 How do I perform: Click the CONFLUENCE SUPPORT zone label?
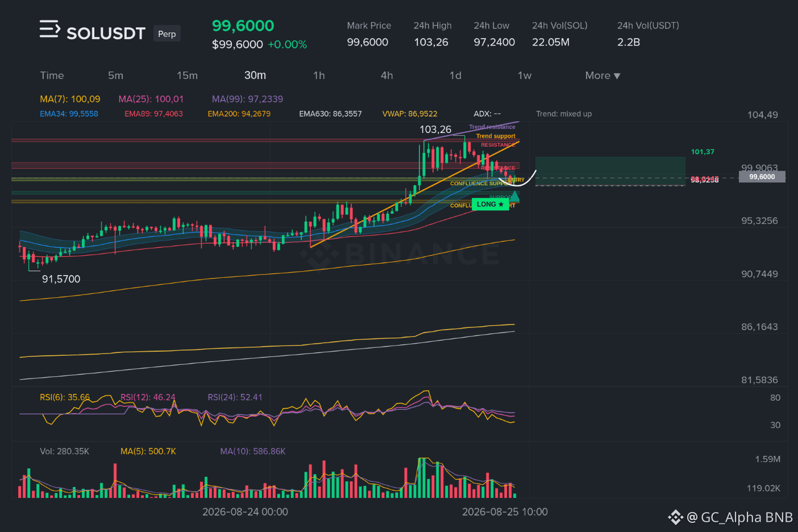tap(480, 184)
